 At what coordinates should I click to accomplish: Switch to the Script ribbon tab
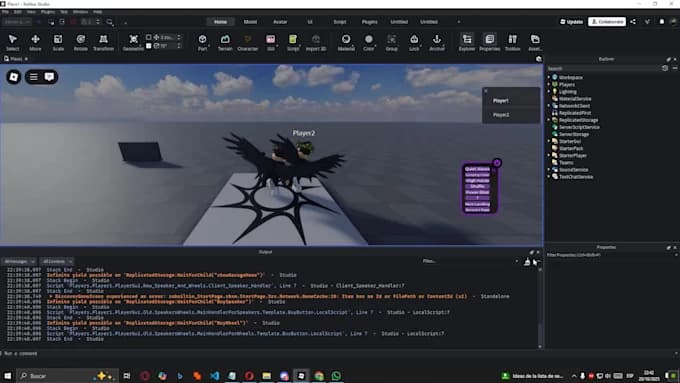coord(340,22)
